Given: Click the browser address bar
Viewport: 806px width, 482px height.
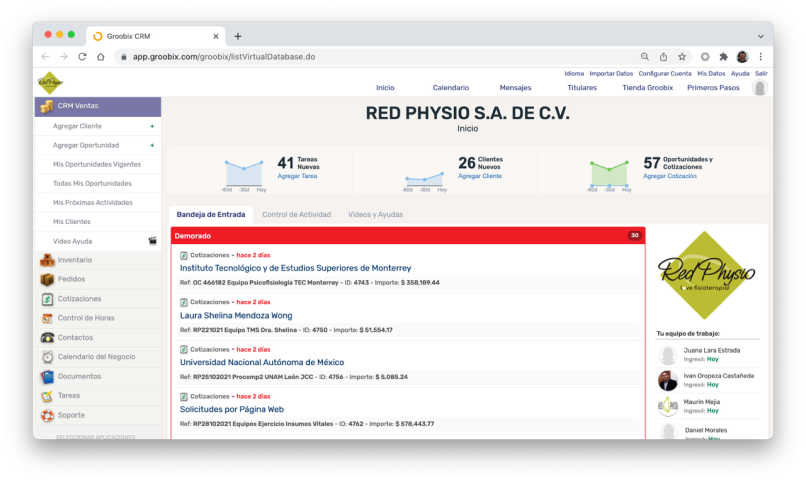Looking at the screenshot, I should click(375, 57).
